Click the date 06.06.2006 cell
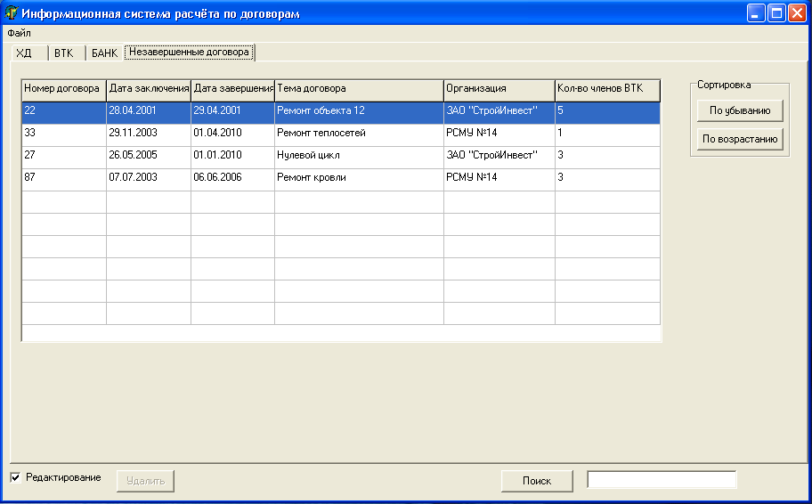The height and width of the screenshot is (504, 812). pyautogui.click(x=233, y=179)
